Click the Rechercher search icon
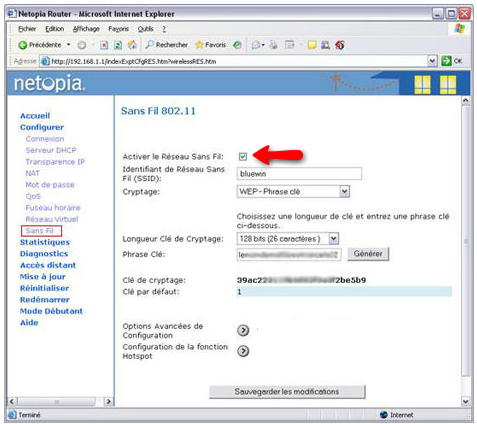477x424 pixels. click(150, 45)
